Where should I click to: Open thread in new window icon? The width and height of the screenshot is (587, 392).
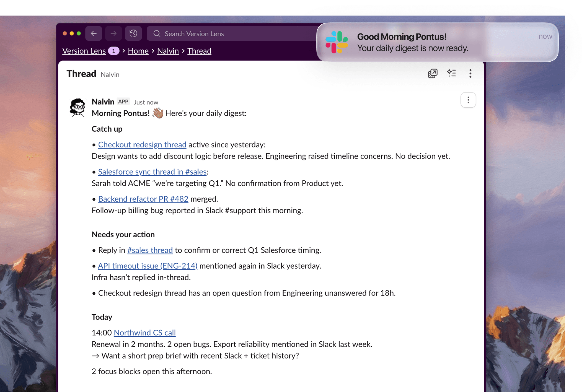coord(433,73)
